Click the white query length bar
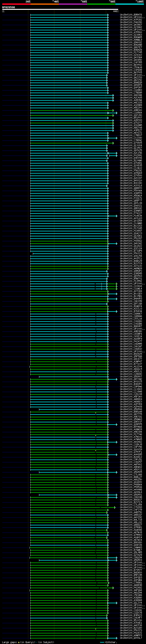The image size is (146, 644). 60,10
